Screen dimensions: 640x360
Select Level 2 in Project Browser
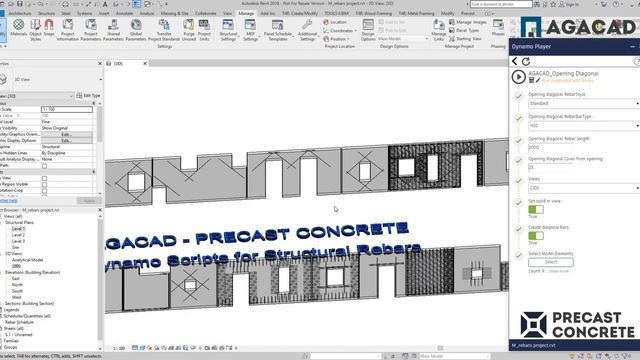(18, 235)
